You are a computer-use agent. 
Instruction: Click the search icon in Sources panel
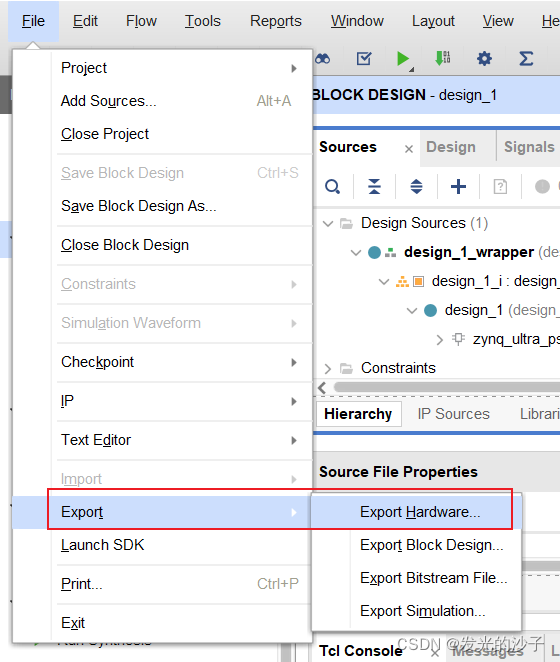pos(332,186)
